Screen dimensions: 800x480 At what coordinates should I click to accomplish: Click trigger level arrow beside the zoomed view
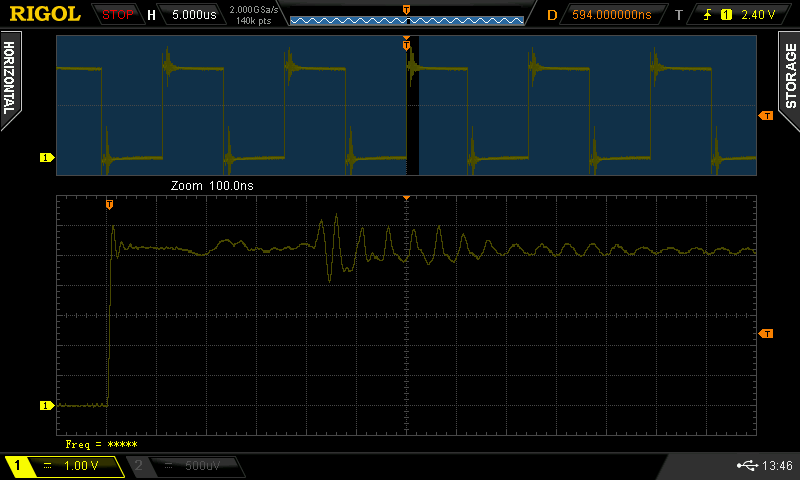click(x=766, y=334)
